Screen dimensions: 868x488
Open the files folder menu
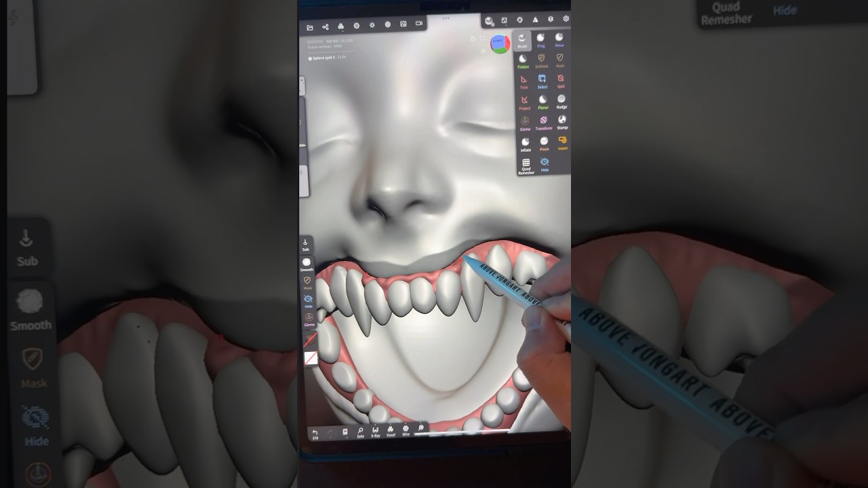pyautogui.click(x=310, y=27)
